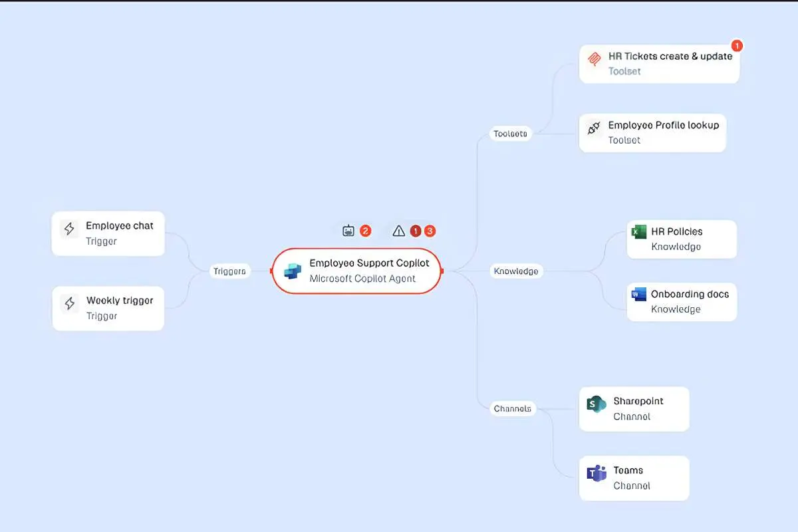The image size is (798, 532).
Task: Click the Excel icon on HR Policies
Action: [639, 232]
